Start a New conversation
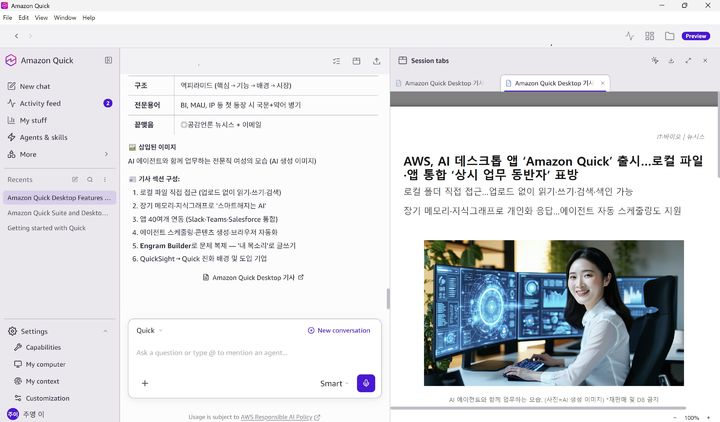Image resolution: width=720 pixels, height=422 pixels. (x=338, y=331)
